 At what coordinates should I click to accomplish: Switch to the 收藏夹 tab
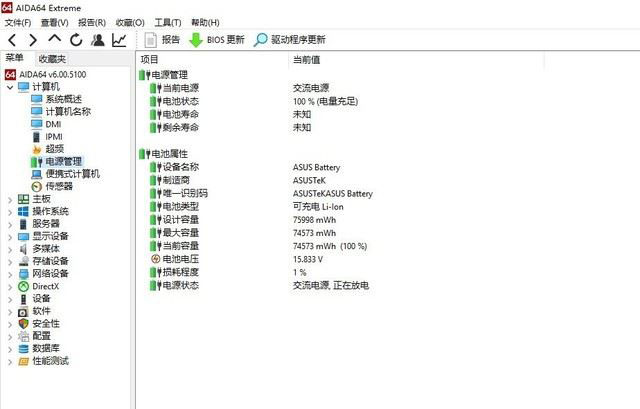pos(52,59)
